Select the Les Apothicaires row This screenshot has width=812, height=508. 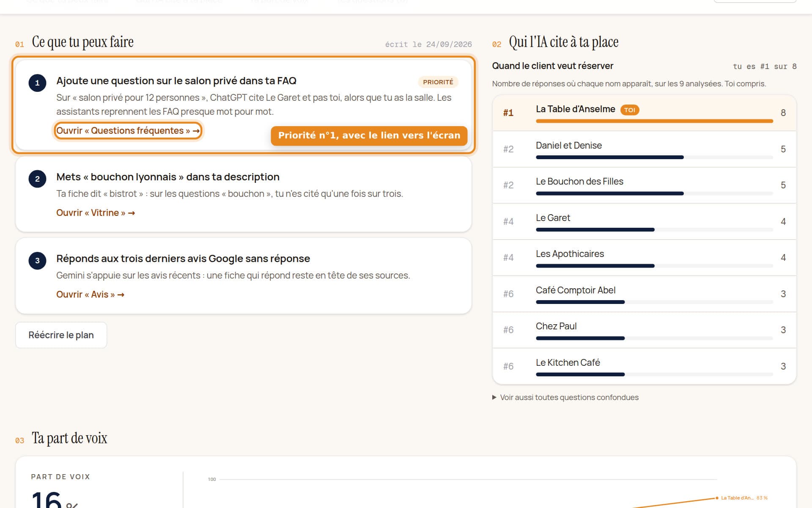click(x=644, y=257)
